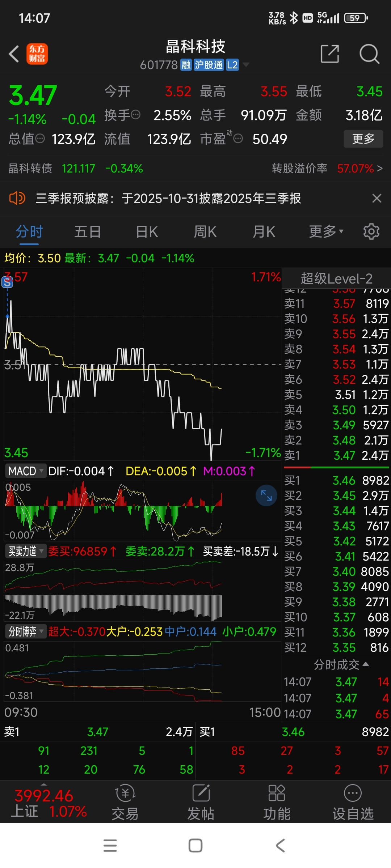Tap the 总值 info icon

coord(40,139)
